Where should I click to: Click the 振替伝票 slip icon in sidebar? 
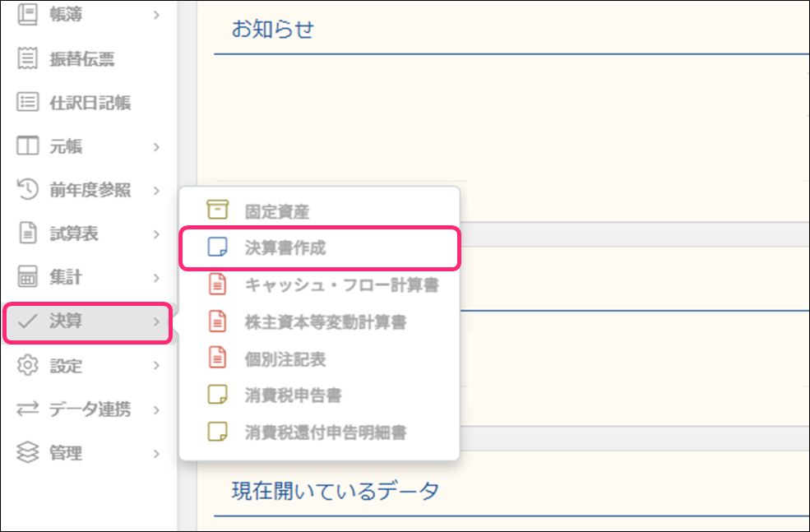28,59
